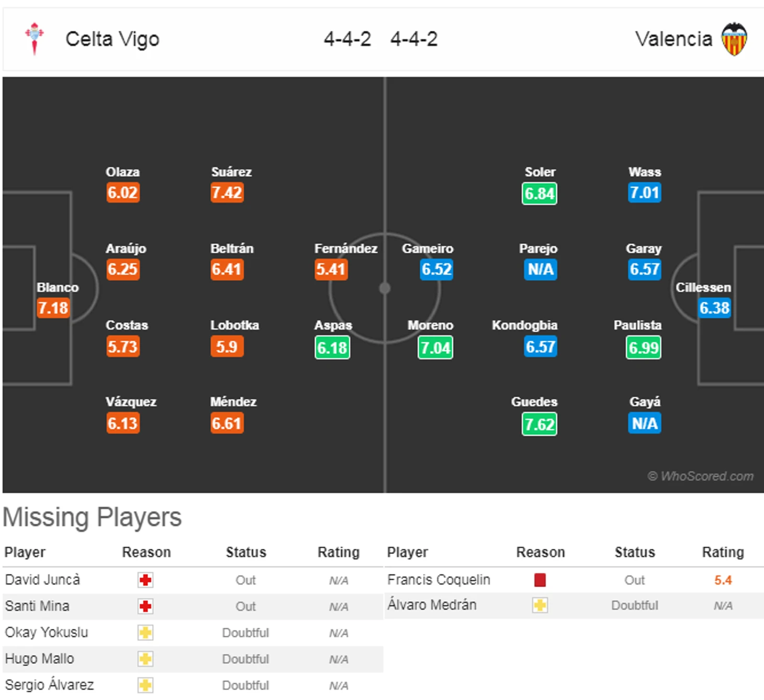Open David Juncà's player link
This screenshot has height=700, width=764.
coord(42,580)
